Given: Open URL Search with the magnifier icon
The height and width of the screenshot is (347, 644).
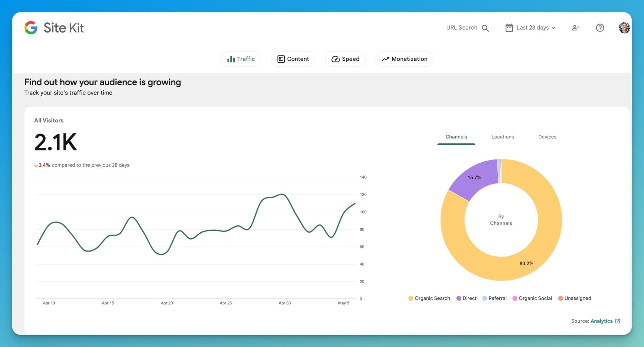Looking at the screenshot, I should click(486, 28).
